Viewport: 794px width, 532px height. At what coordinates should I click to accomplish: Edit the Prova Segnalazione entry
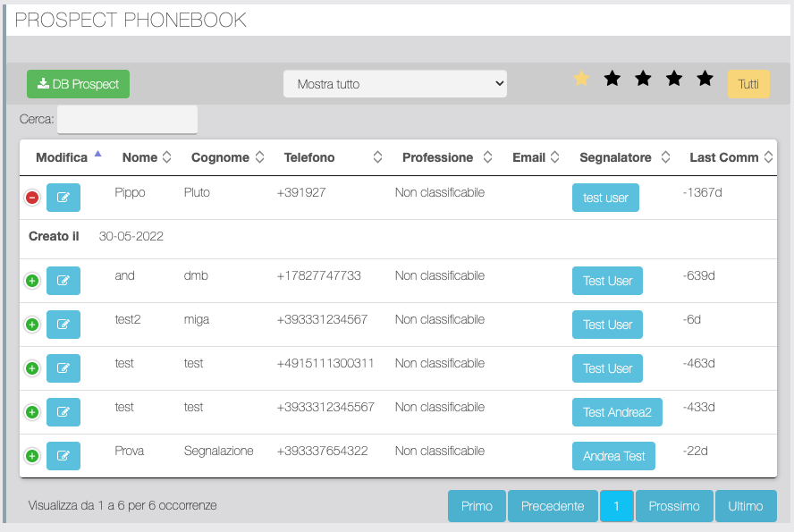coord(63,456)
